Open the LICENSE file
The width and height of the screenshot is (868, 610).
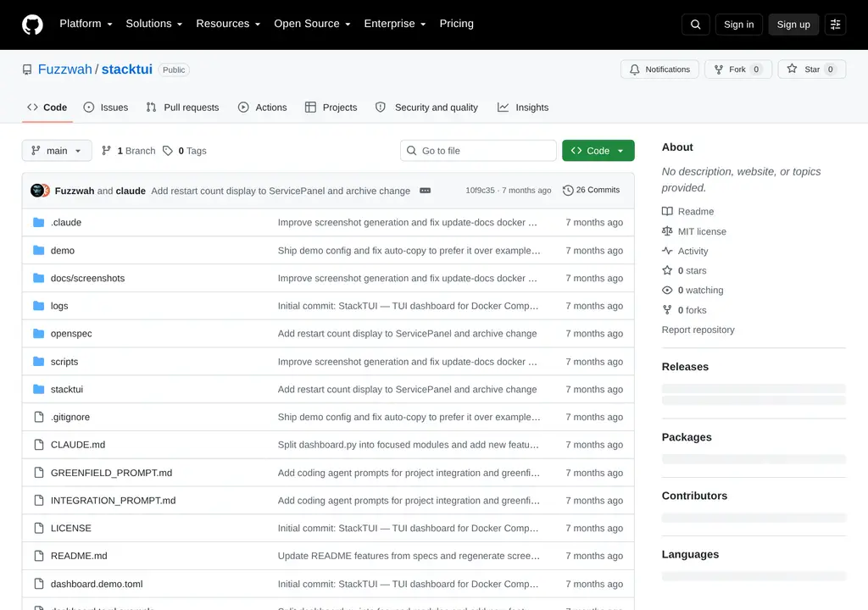coord(71,529)
